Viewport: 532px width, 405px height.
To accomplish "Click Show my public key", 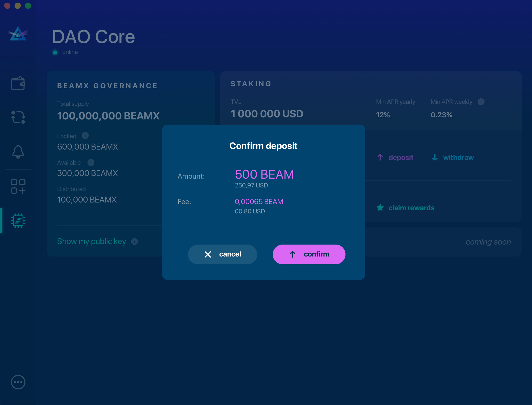I will click(91, 241).
